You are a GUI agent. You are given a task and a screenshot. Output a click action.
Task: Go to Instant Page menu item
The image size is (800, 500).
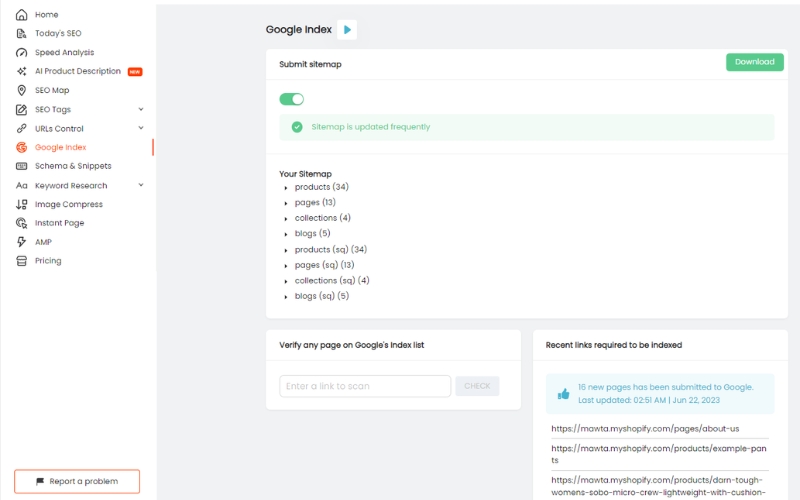point(60,223)
